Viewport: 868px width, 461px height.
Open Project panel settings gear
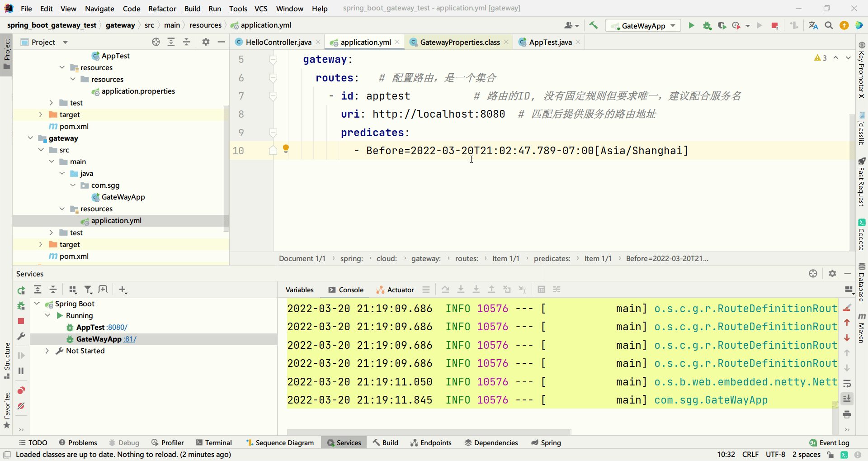coord(206,42)
